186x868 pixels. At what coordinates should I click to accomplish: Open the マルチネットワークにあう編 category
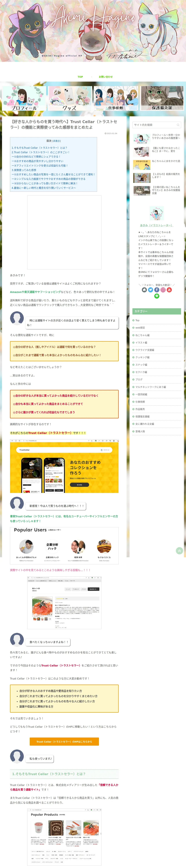[x=157, y=387]
